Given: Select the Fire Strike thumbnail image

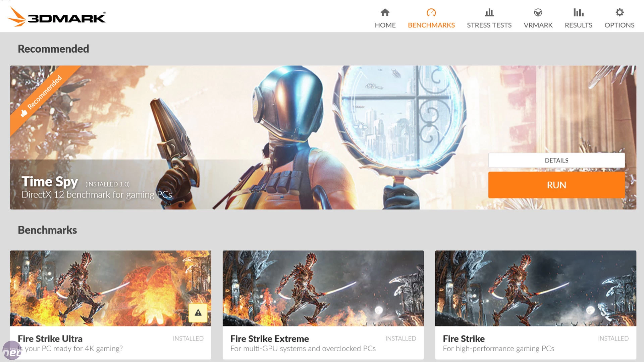Looking at the screenshot, I should click(536, 288).
